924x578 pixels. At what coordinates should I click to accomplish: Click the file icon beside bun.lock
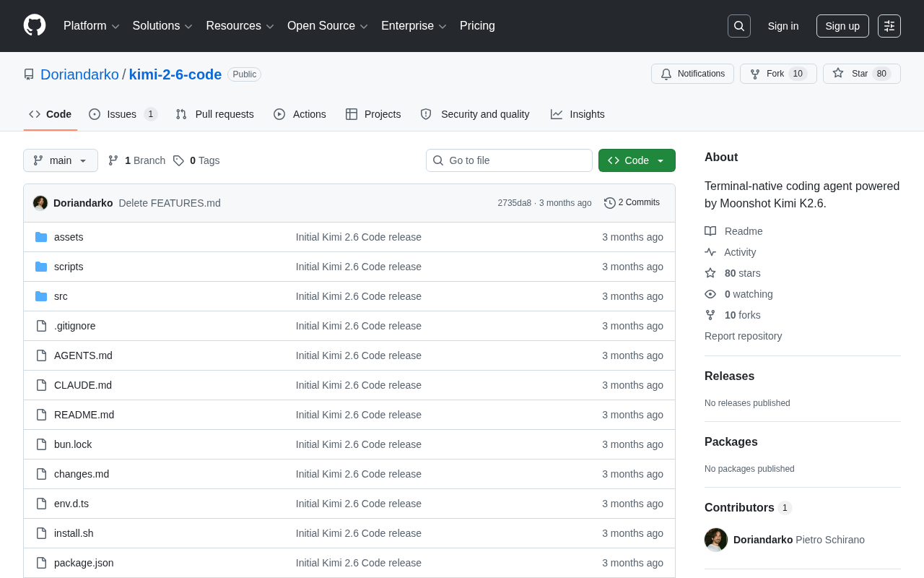click(x=41, y=444)
